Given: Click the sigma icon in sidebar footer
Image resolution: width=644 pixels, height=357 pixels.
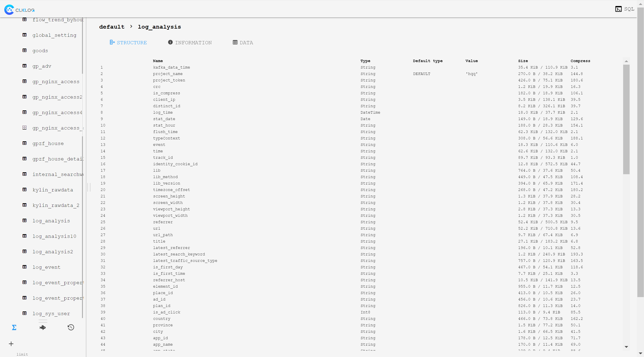Looking at the screenshot, I should (14, 327).
